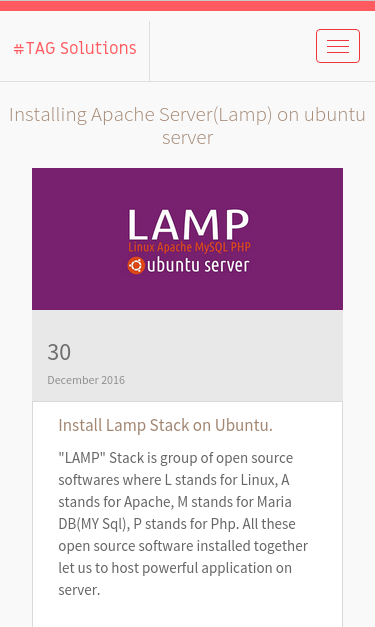
Task: Click the post date number '30'
Action: [59, 352]
